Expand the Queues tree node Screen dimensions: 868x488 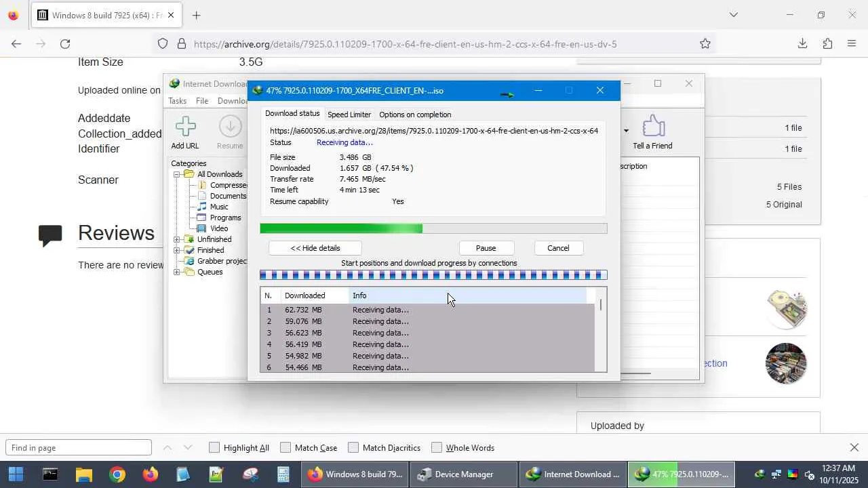click(x=177, y=272)
